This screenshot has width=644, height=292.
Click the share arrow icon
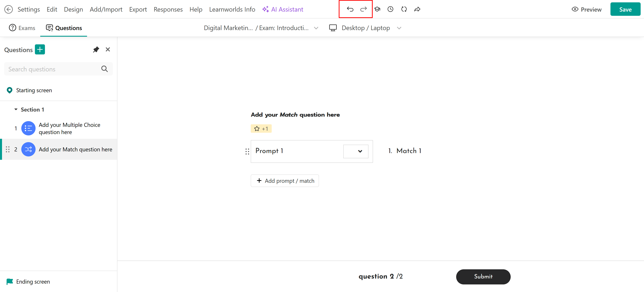(417, 9)
